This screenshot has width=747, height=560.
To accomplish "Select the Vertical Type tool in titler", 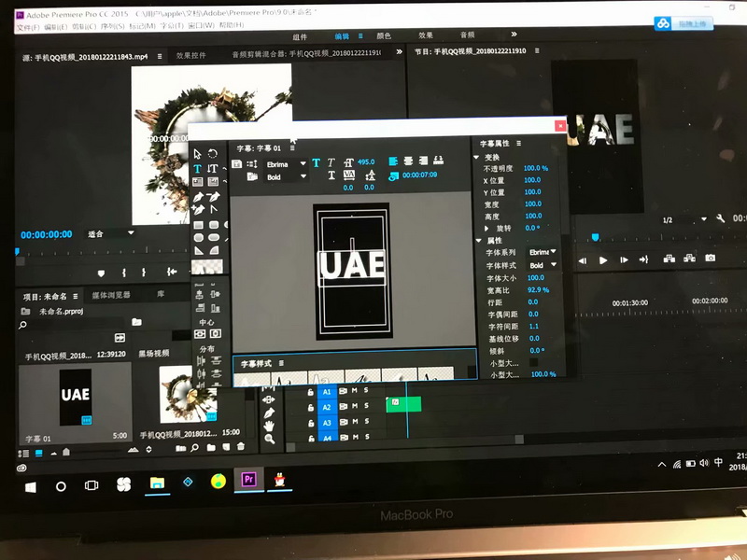I will click(x=213, y=169).
